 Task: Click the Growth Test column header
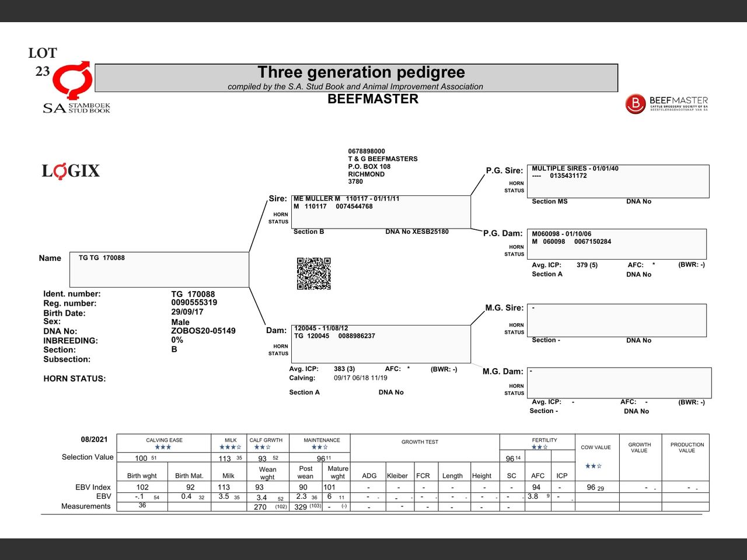coord(420,442)
